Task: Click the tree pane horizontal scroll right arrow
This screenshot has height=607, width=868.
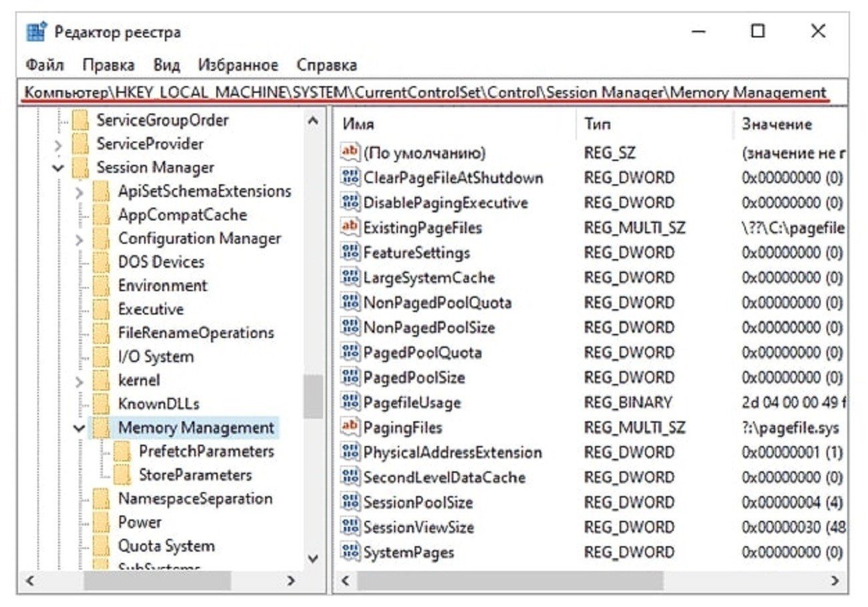Action: [x=291, y=581]
